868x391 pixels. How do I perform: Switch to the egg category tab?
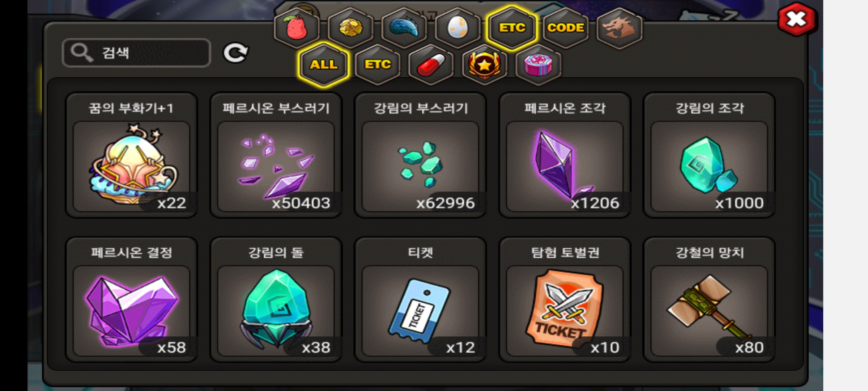[458, 28]
